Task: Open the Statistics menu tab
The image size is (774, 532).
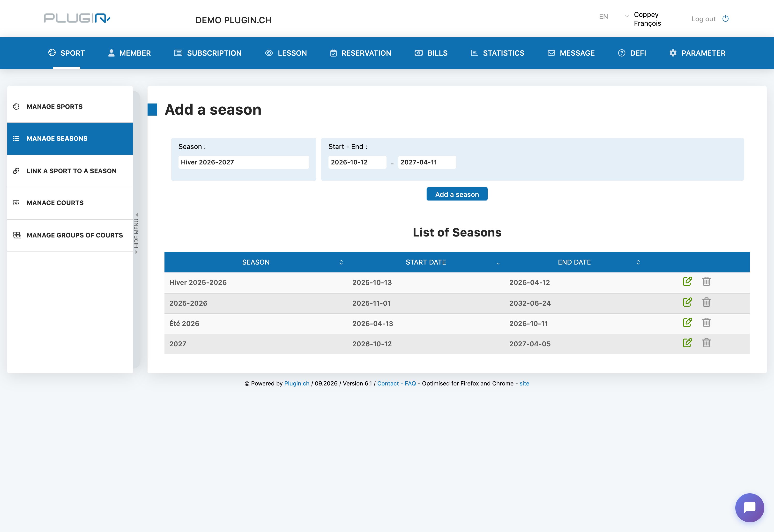Action: (497, 53)
